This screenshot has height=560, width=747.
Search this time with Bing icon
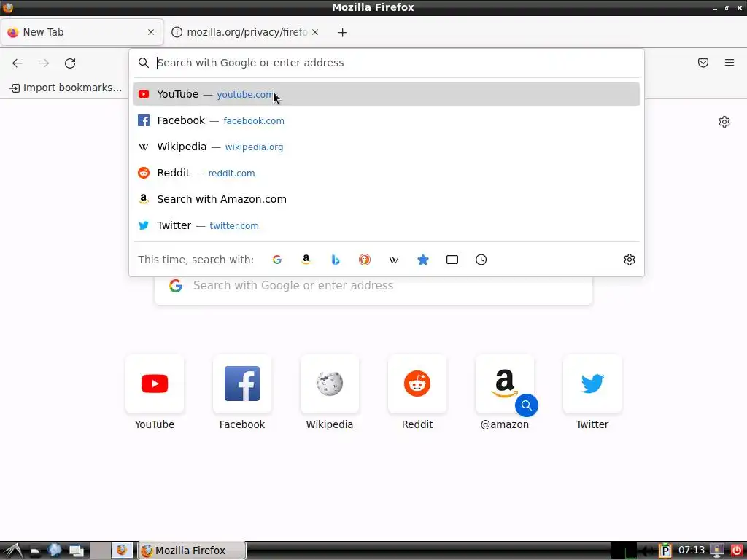336,260
